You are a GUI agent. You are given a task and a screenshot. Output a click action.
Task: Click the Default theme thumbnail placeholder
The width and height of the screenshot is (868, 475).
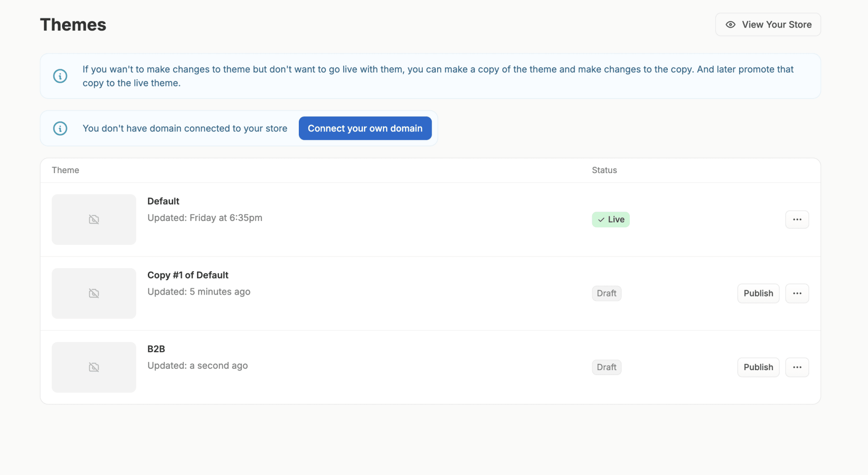click(94, 220)
